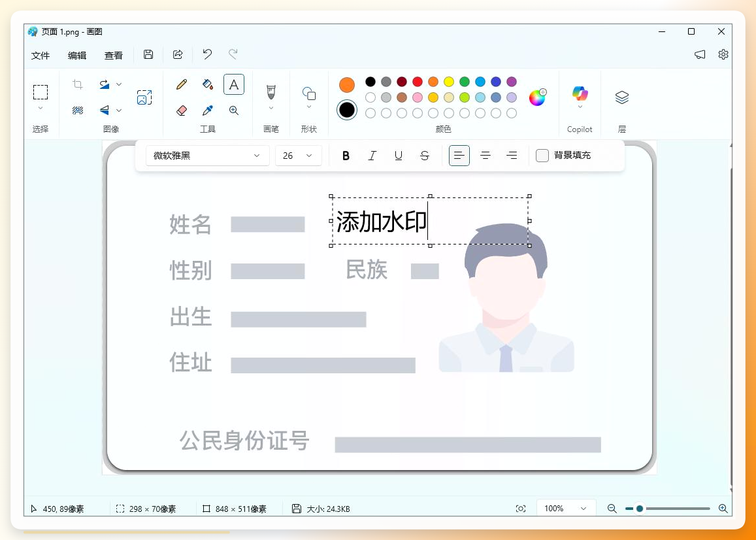Click the Brushes tool icon
Screen dimensions: 756x540
tap(271, 92)
